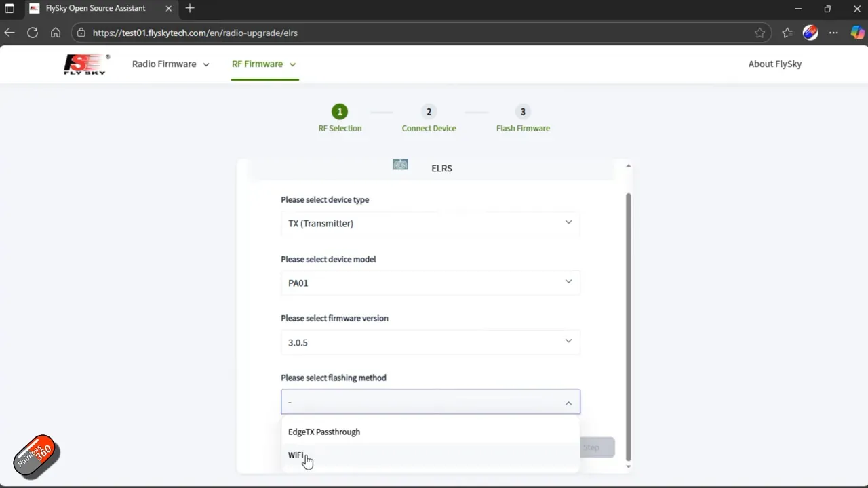Image resolution: width=868 pixels, height=488 pixels.
Task: Select EdgeTX Passthrough flashing method
Action: (324, 432)
